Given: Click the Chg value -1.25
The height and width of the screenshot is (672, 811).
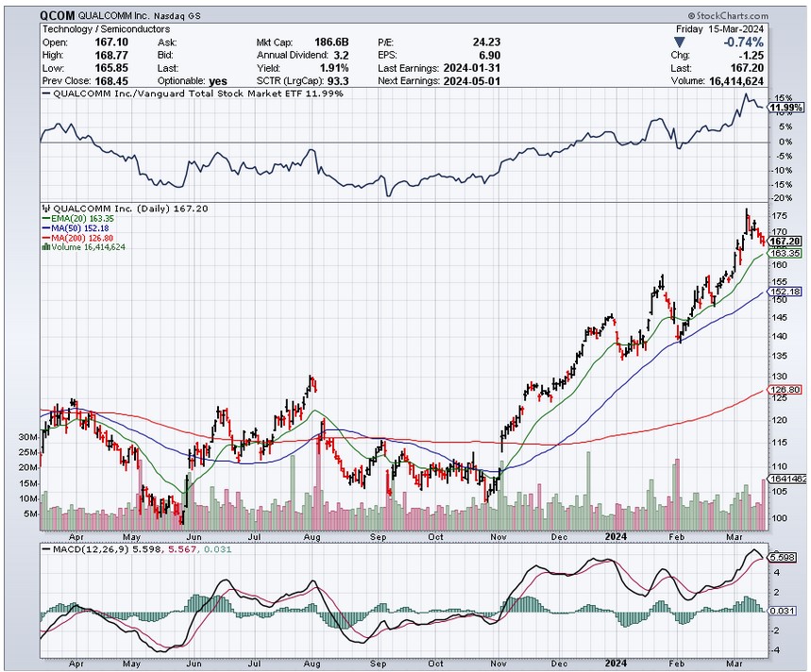Looking at the screenshot, I should tap(751, 56).
